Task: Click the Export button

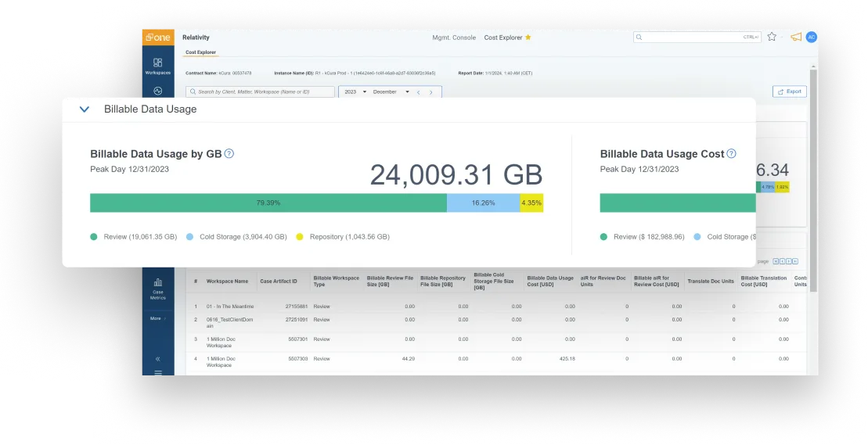Action: point(790,92)
